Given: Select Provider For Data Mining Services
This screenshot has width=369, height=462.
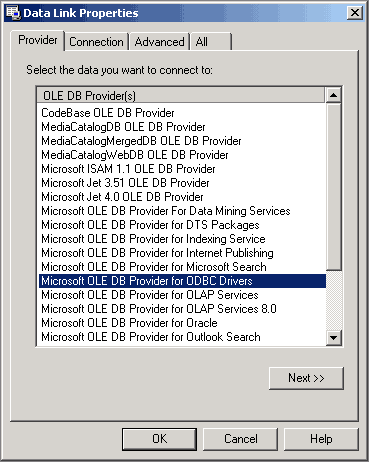Looking at the screenshot, I should [x=182, y=211].
